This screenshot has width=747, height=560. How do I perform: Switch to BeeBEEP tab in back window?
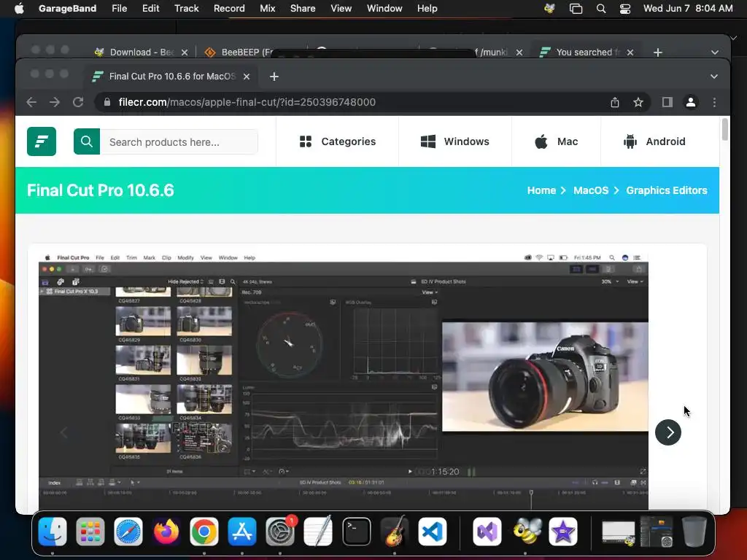pos(247,52)
